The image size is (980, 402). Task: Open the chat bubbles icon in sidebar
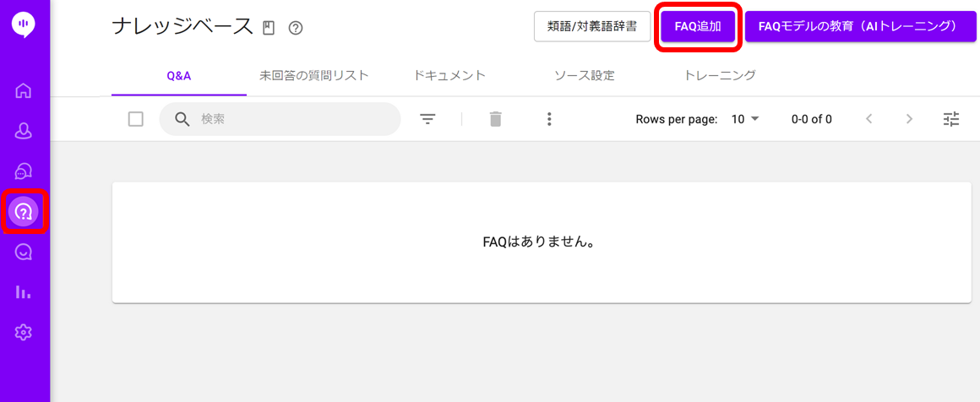24,171
